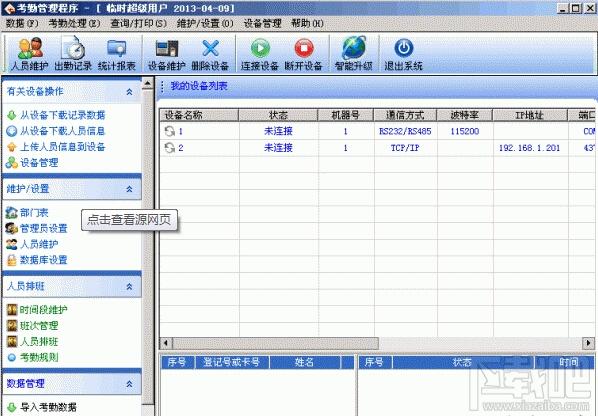
Task: Click 我的设备列表 heading
Action: point(199,86)
